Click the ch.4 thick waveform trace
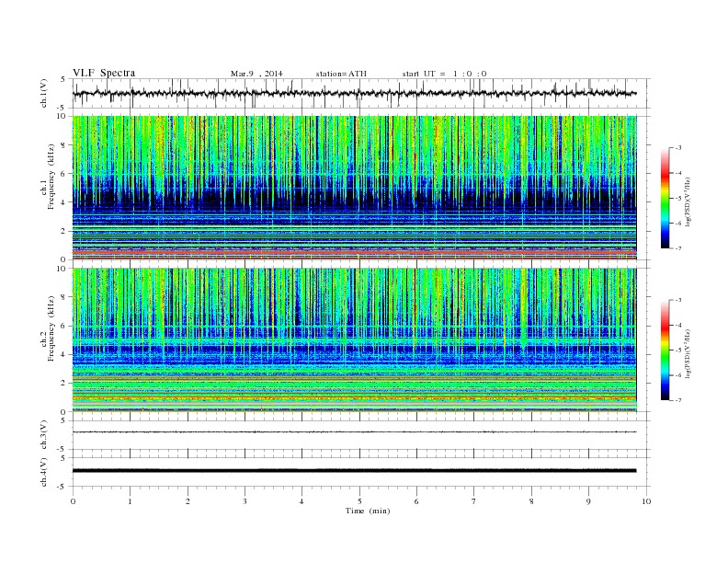The height and width of the screenshot is (563, 728). coord(354,471)
